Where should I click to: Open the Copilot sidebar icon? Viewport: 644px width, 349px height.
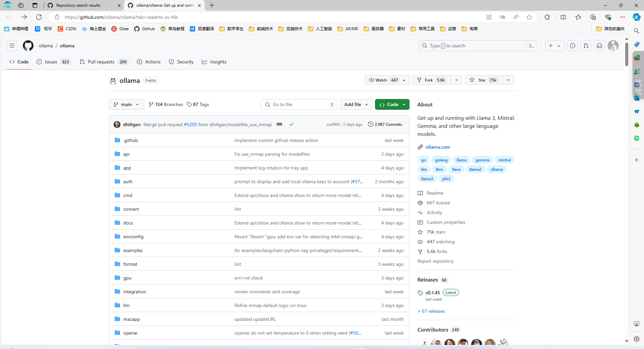click(636, 17)
